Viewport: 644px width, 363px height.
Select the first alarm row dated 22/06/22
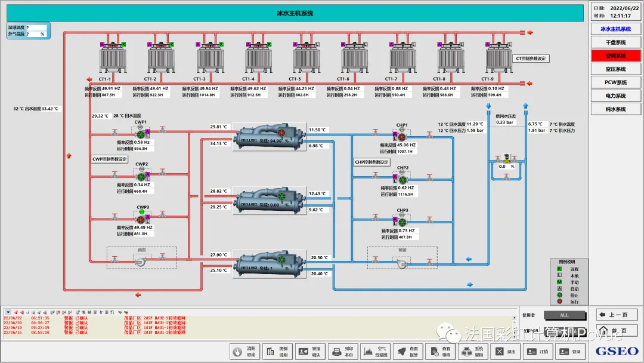[94, 318]
